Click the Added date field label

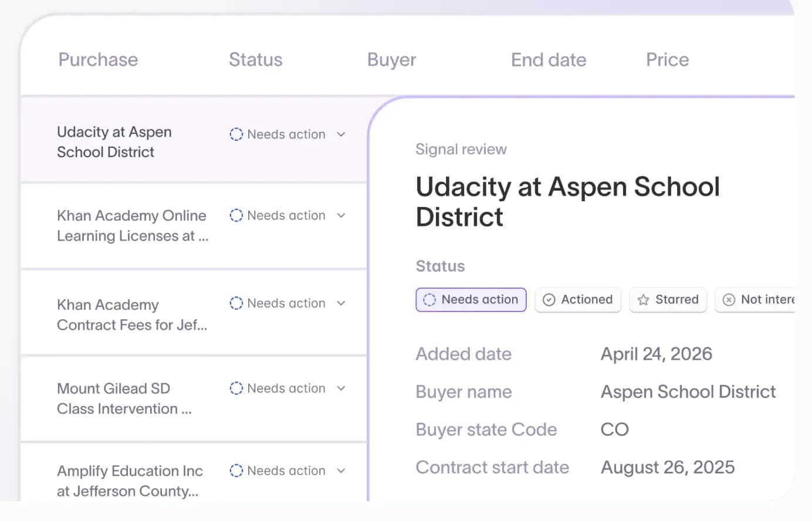point(463,354)
